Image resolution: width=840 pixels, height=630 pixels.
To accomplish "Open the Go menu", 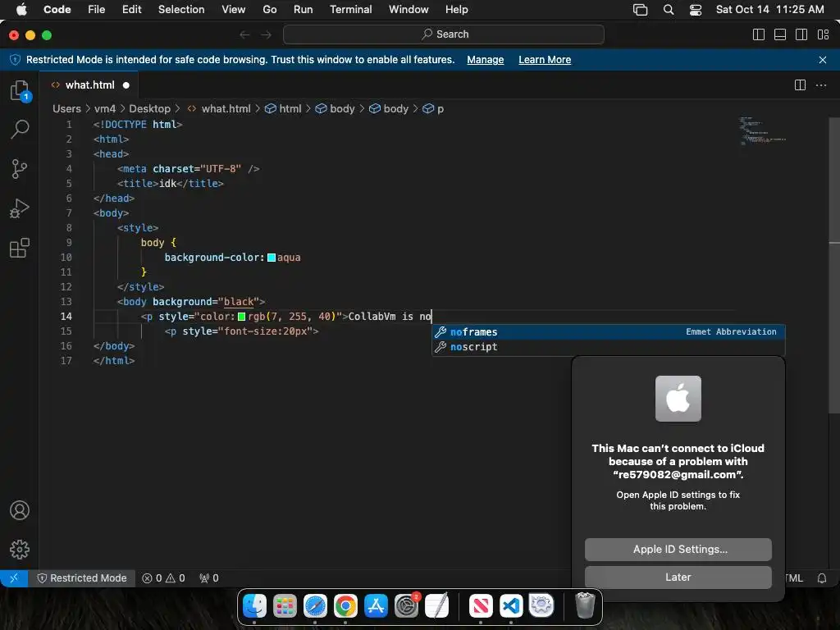I will [269, 10].
